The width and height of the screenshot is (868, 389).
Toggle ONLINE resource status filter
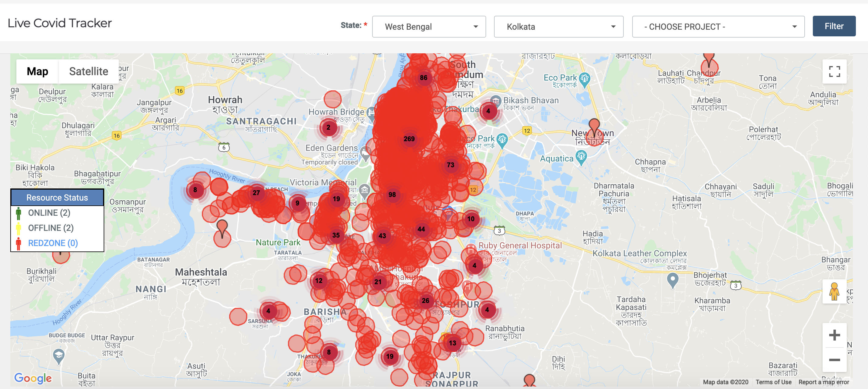click(49, 213)
